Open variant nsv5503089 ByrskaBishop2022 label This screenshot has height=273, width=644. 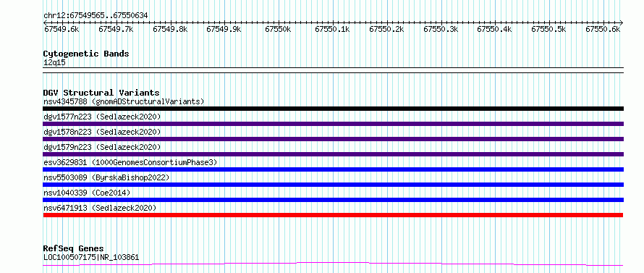click(x=106, y=177)
